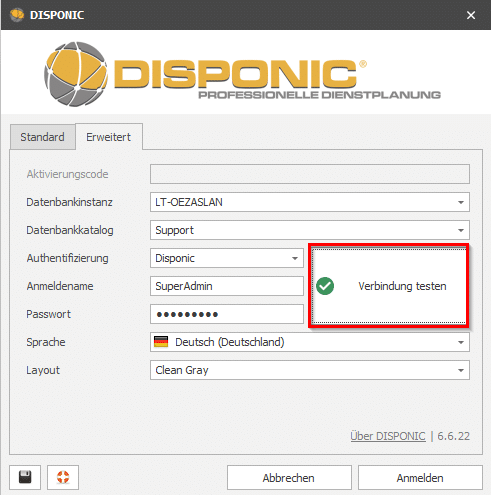The width and height of the screenshot is (491, 495).
Task: Click the Datenbankinstanz label
Action: 69,202
